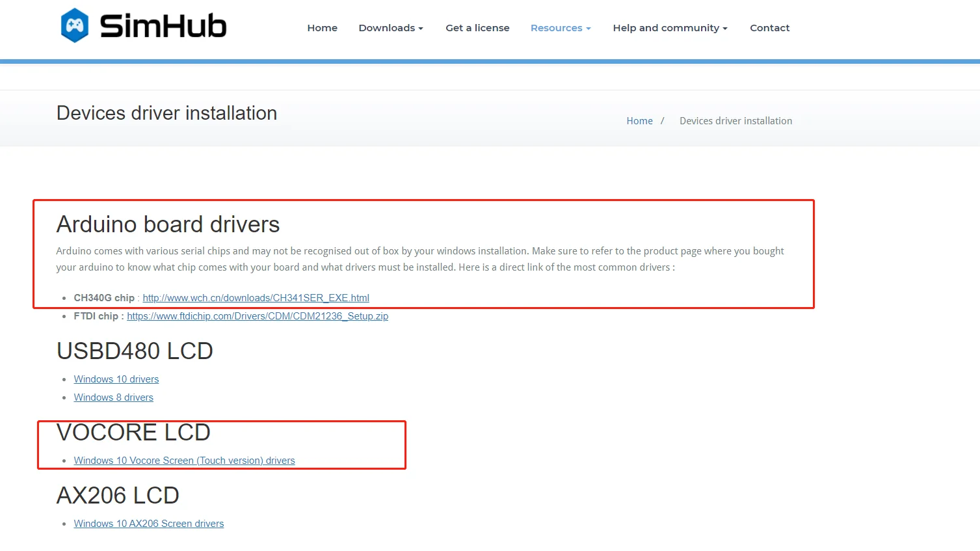Open the Home navigation menu item
This screenshot has height=551, width=980.
point(322,28)
